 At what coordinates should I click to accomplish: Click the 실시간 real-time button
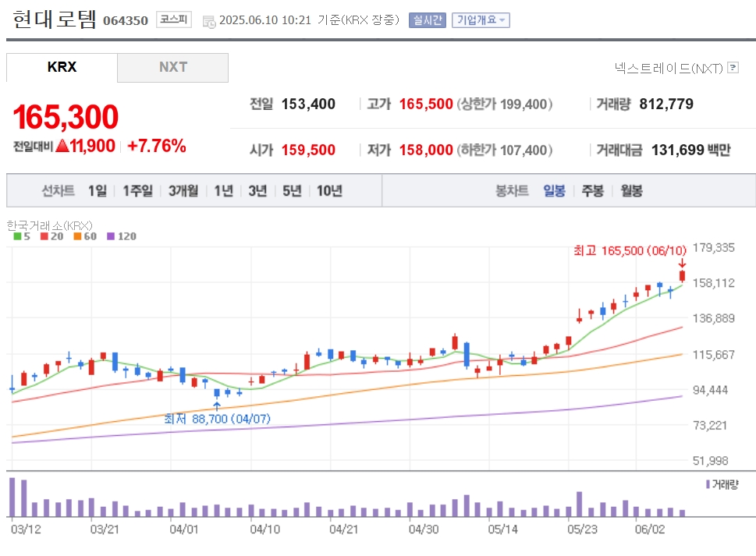(x=428, y=19)
